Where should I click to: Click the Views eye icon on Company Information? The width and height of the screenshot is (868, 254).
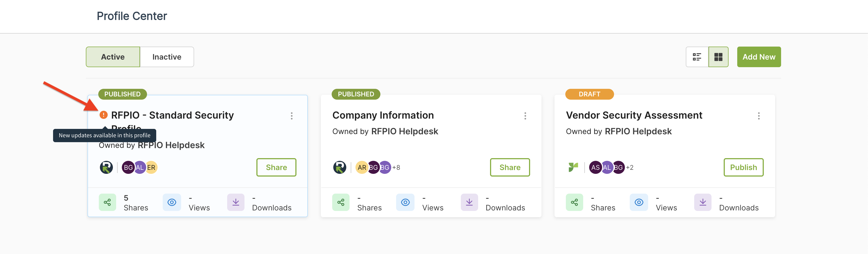pos(405,202)
